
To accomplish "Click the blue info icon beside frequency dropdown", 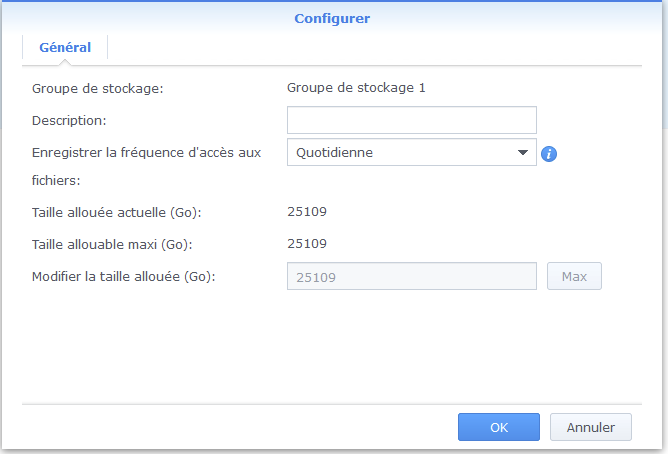I will [548, 154].
